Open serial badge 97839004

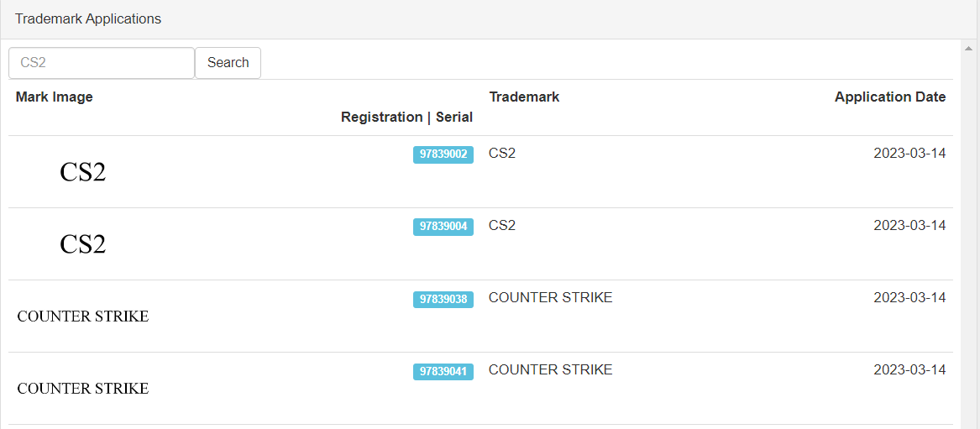pyautogui.click(x=443, y=228)
